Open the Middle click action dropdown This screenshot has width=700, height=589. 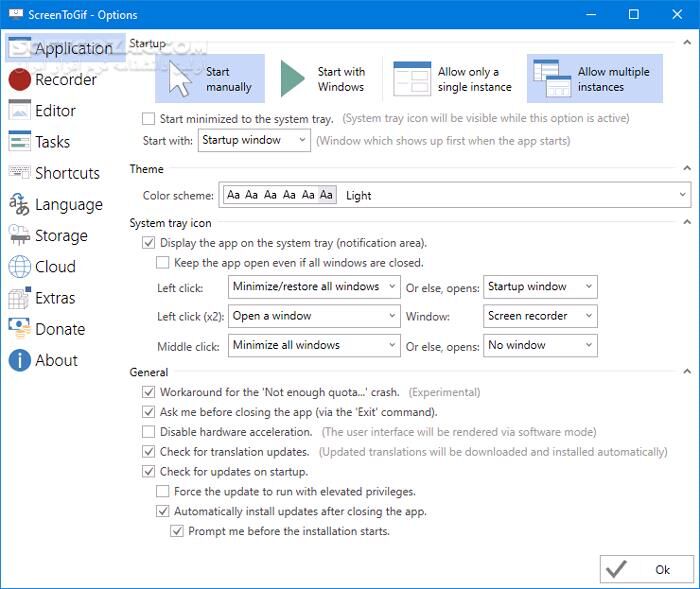314,346
